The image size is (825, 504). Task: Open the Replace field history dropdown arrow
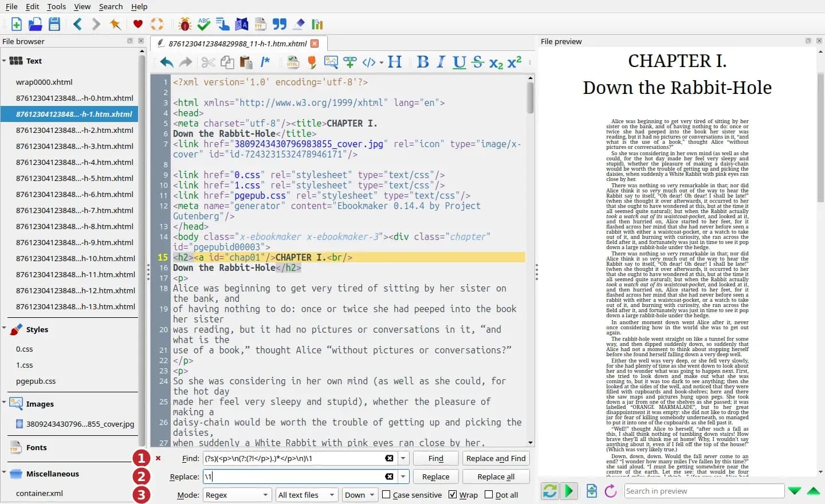(403, 477)
